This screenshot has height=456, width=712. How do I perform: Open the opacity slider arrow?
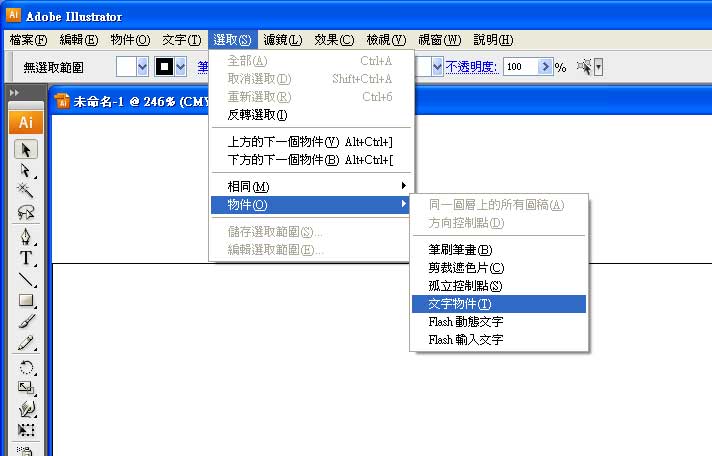(x=545, y=67)
